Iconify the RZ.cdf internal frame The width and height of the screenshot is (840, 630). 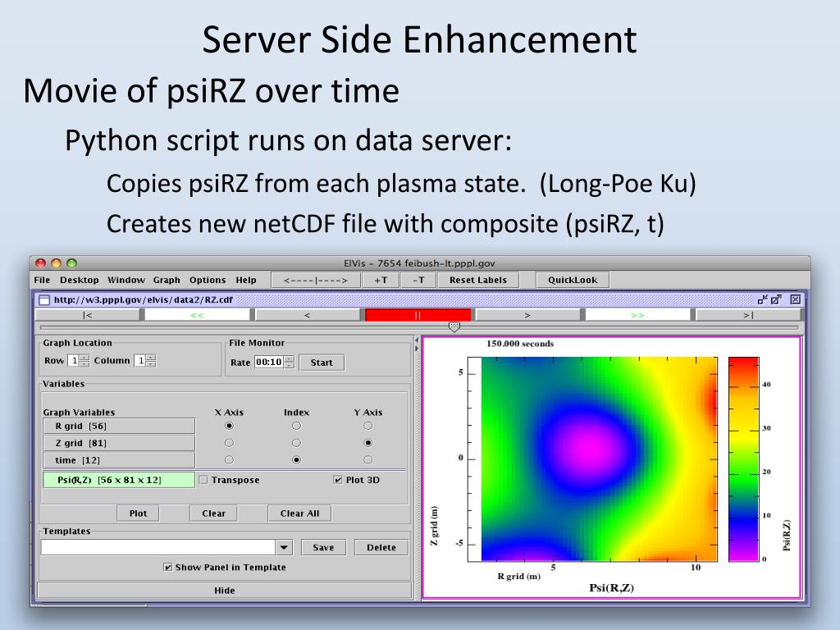(762, 299)
